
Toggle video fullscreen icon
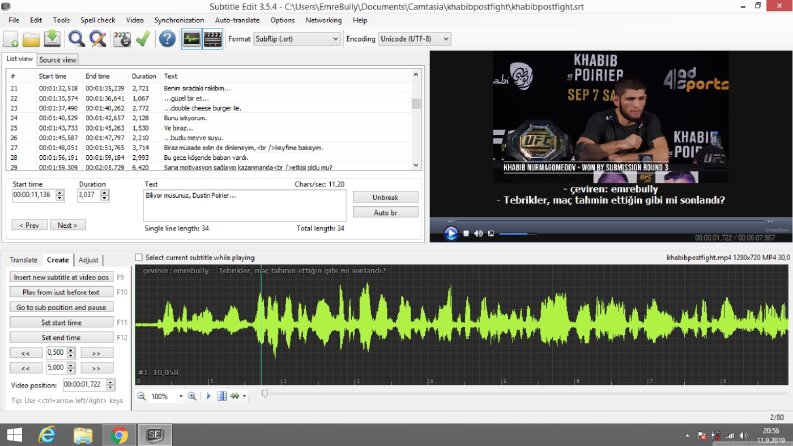point(491,234)
